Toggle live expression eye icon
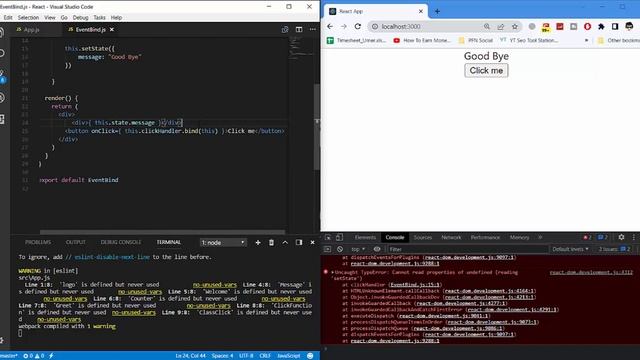 [377, 249]
